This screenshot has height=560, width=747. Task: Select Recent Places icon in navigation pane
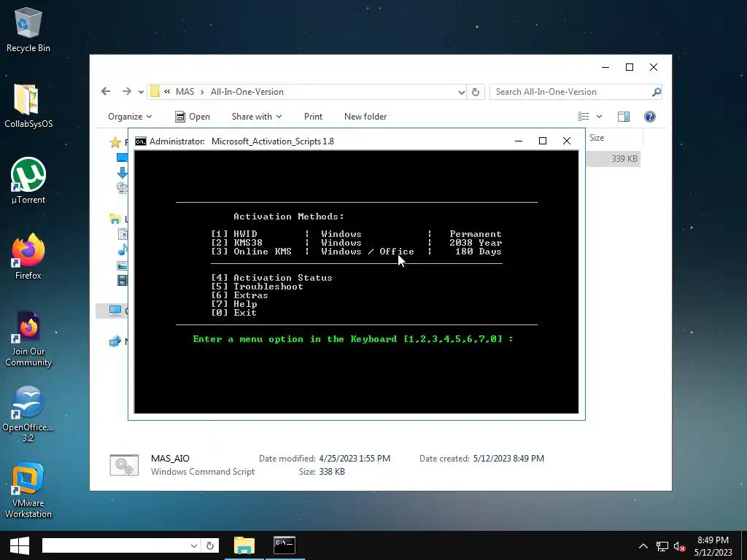pyautogui.click(x=122, y=187)
